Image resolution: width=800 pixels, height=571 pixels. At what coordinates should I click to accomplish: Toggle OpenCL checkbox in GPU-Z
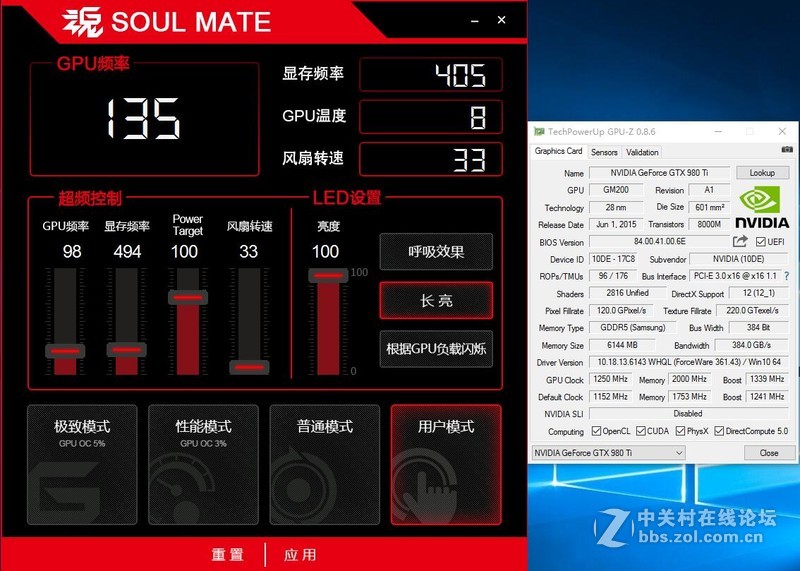596,431
